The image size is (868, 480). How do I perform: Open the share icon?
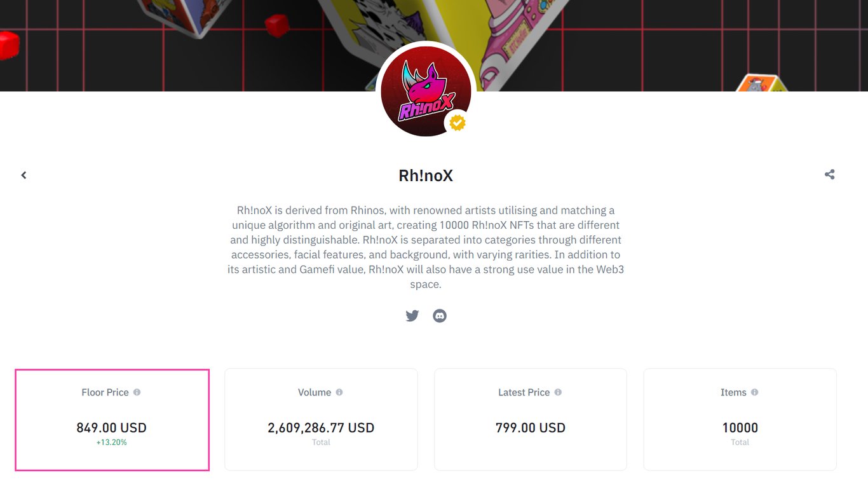click(x=829, y=174)
